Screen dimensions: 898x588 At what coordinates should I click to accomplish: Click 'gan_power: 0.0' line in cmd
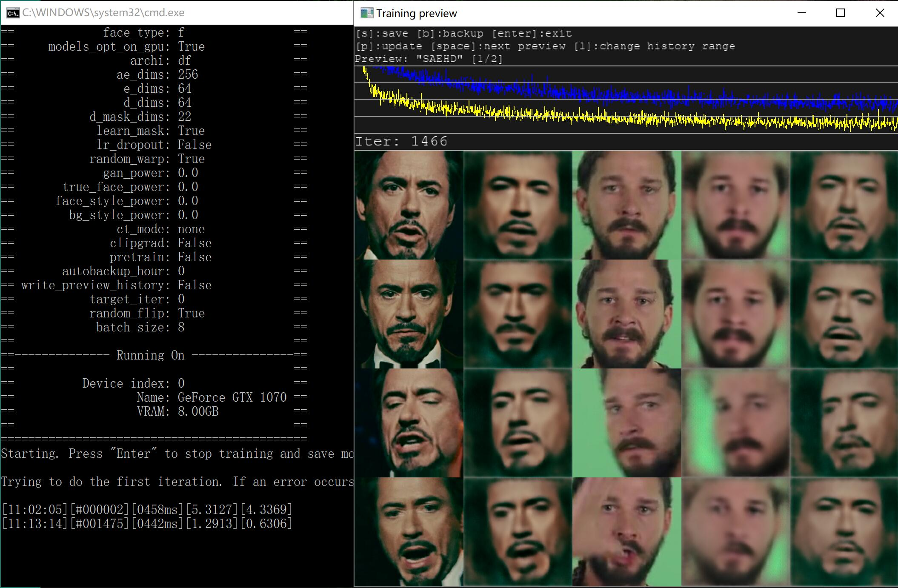click(151, 173)
